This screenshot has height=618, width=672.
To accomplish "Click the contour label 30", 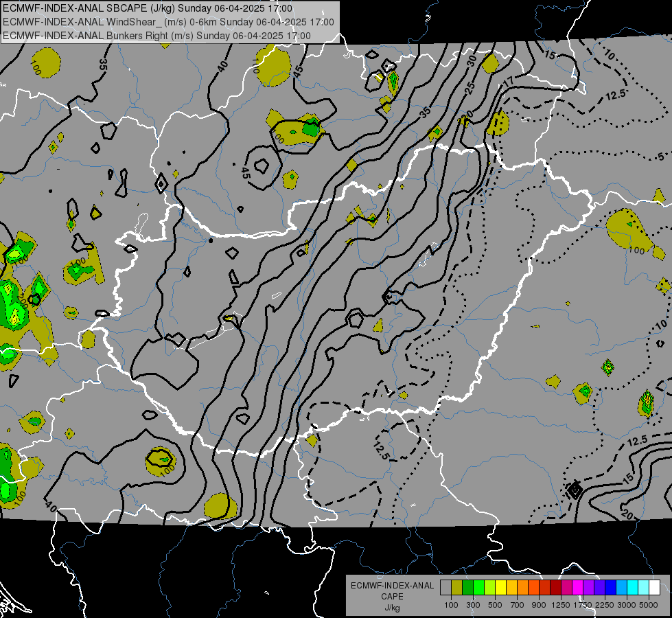I will [472, 61].
